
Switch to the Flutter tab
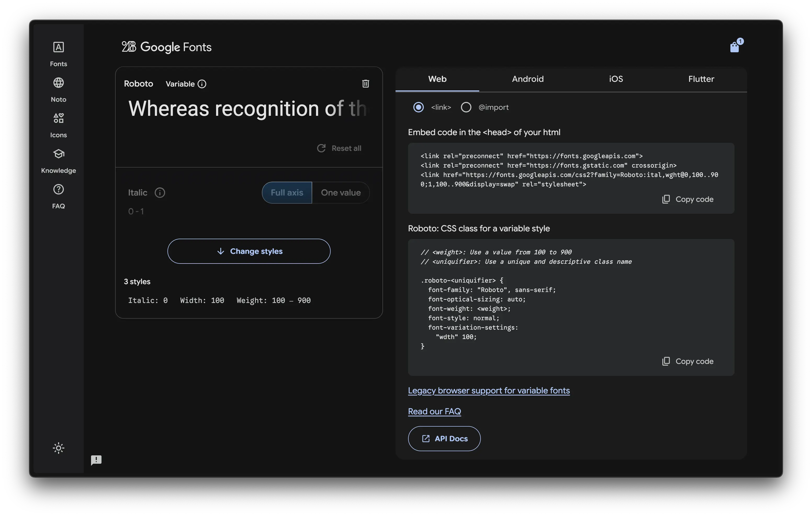(701, 79)
